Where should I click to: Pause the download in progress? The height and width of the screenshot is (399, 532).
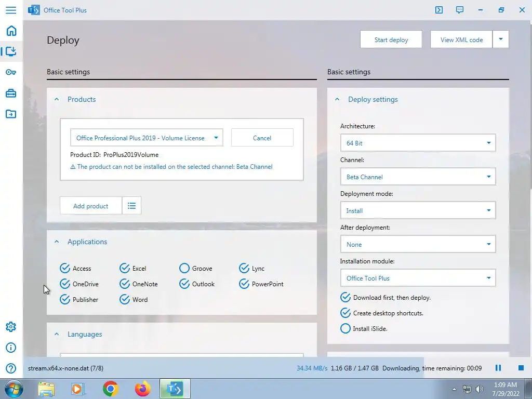498,368
